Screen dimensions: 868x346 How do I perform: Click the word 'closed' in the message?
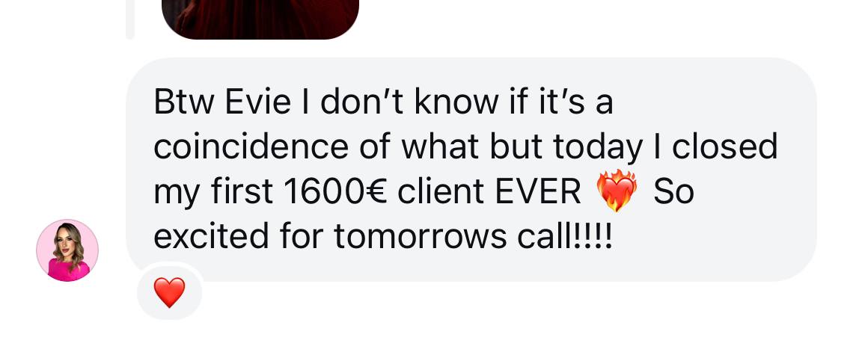[724, 147]
